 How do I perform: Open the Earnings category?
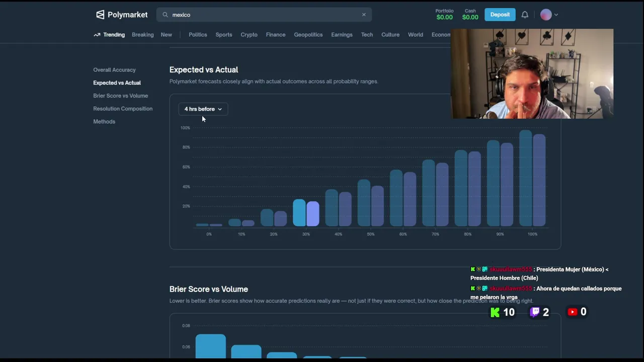pos(342,35)
